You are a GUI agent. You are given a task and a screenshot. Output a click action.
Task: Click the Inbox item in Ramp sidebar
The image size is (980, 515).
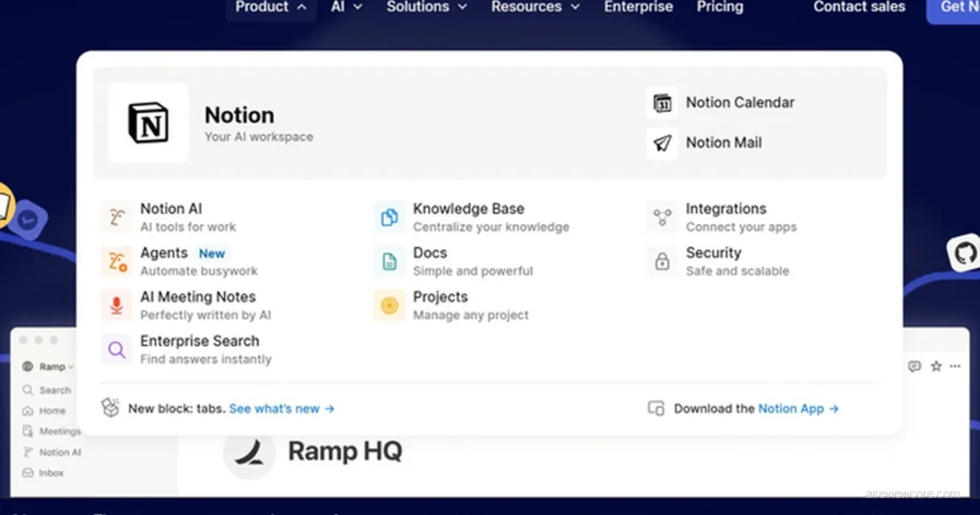(43, 473)
